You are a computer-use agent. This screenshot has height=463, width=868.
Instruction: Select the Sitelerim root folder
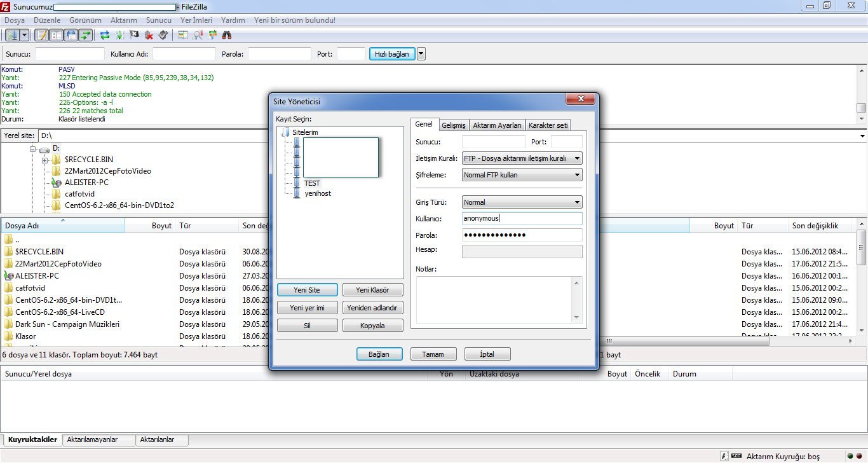(x=305, y=132)
